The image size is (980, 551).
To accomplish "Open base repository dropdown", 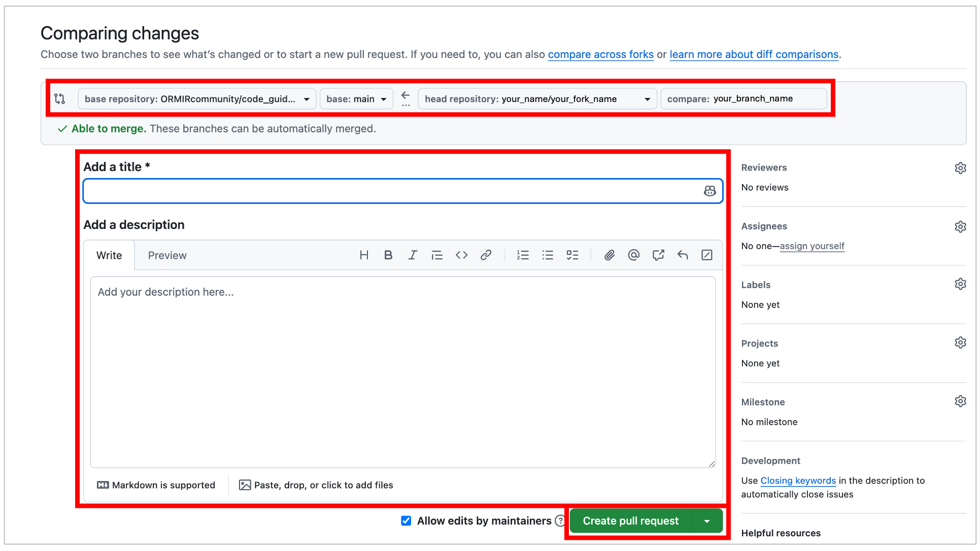I will [x=197, y=99].
